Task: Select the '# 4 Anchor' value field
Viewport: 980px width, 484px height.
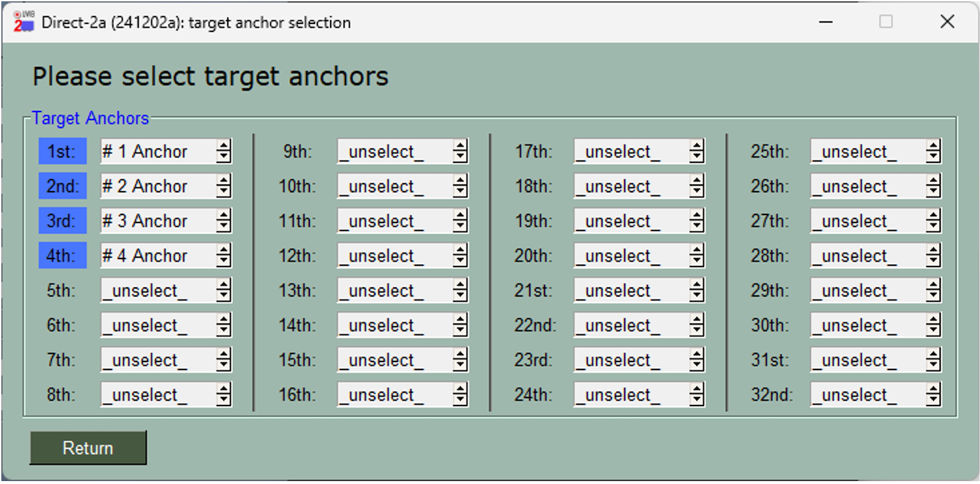Action: point(158,255)
